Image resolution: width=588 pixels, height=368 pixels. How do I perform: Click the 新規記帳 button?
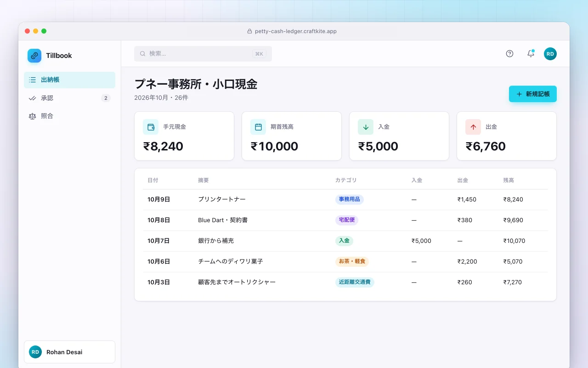pos(533,94)
